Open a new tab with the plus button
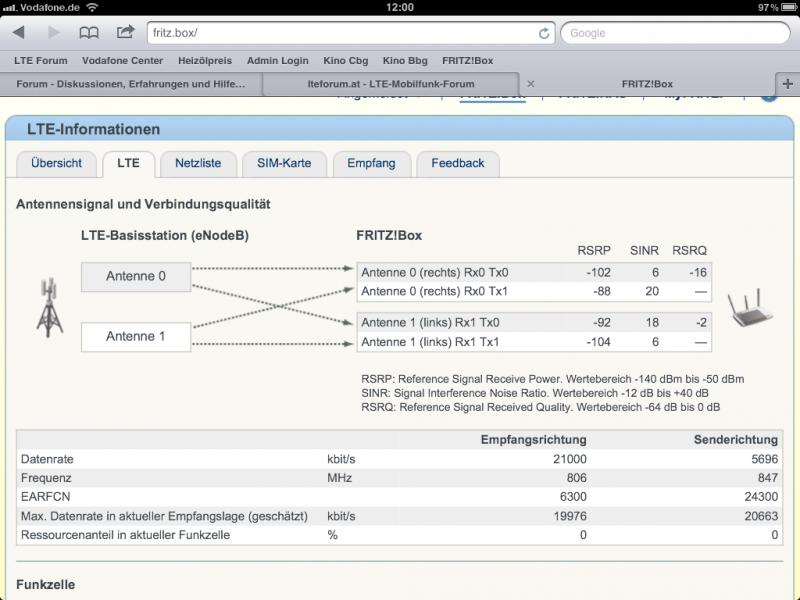 (x=787, y=84)
